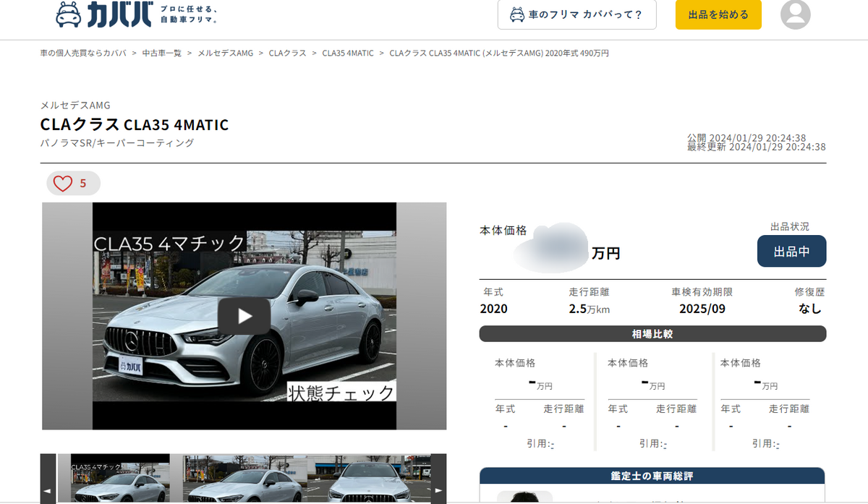
Task: Click the 相場比較 header bar
Action: click(x=652, y=334)
